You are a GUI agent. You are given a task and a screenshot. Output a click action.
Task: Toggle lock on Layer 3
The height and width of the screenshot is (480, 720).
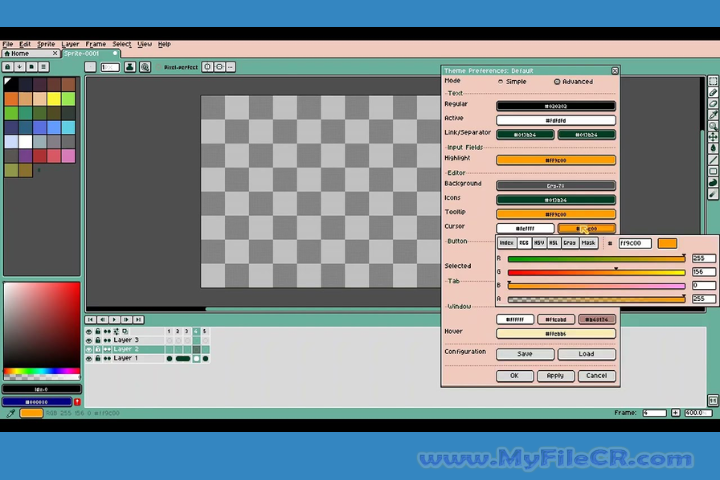coord(98,340)
